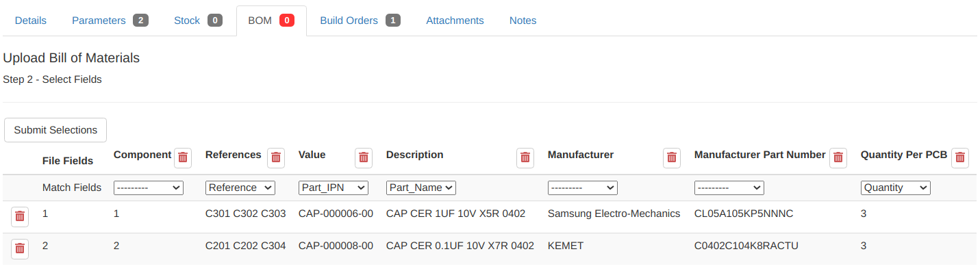Expand the Part_IPN match dropdown

click(334, 188)
